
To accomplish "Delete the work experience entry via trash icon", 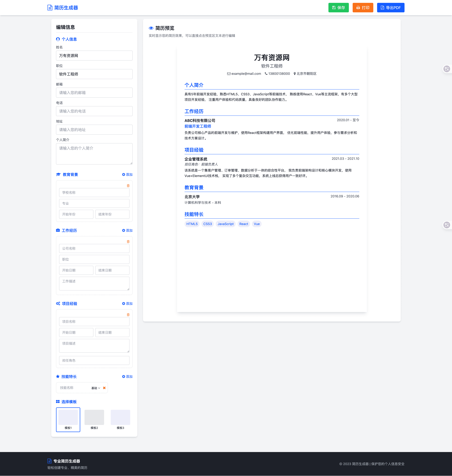I will click(128, 242).
